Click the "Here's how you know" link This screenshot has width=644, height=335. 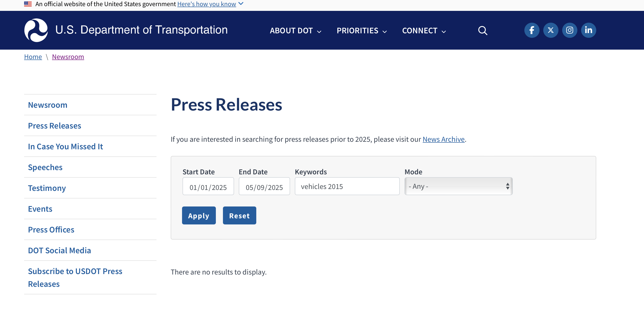206,4
